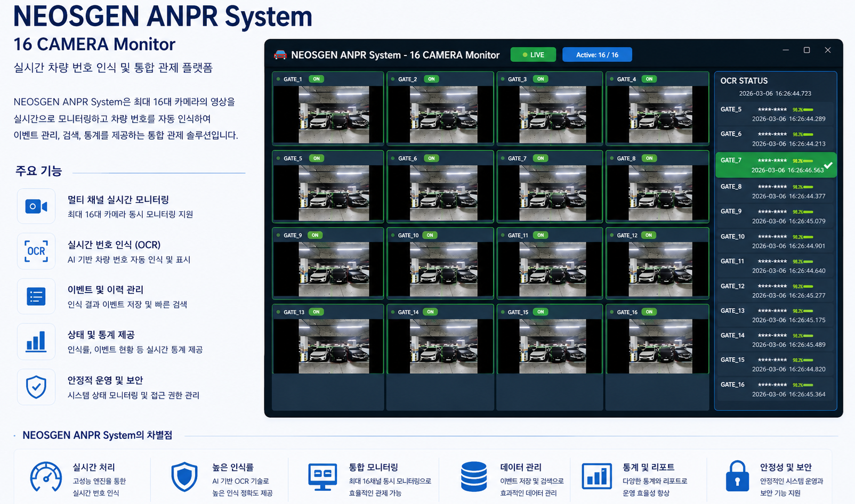Click the integrated monitoring screen icon
855x504 pixels.
pyautogui.click(x=323, y=477)
